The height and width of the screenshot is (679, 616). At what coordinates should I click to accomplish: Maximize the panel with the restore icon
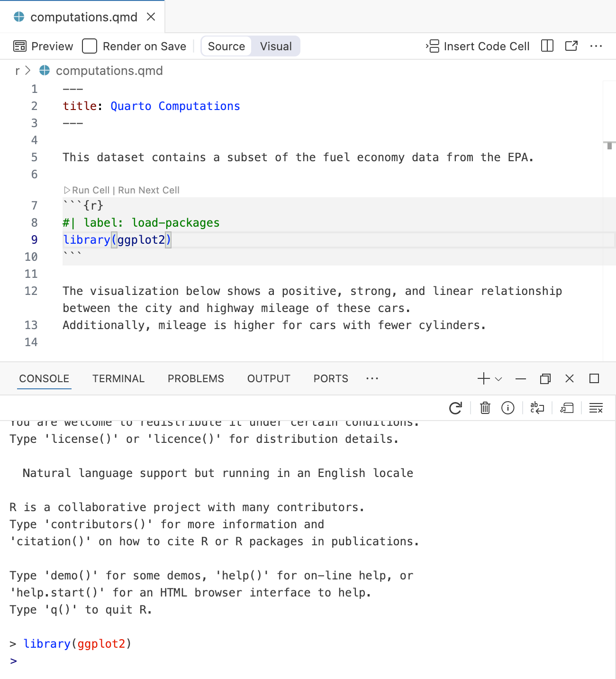[545, 378]
